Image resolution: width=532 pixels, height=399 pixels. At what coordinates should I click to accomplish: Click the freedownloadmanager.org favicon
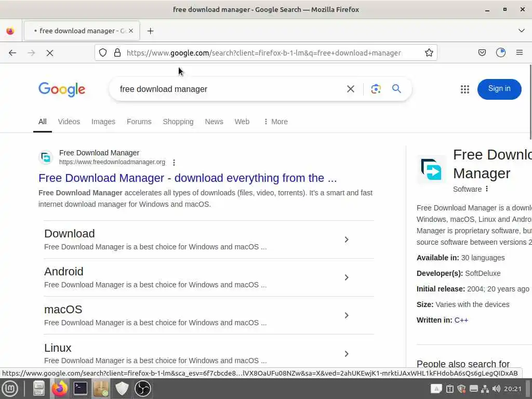tap(46, 157)
